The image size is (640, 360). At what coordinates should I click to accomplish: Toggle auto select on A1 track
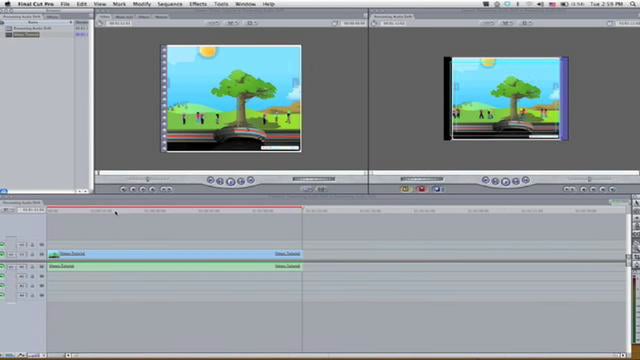click(41, 267)
